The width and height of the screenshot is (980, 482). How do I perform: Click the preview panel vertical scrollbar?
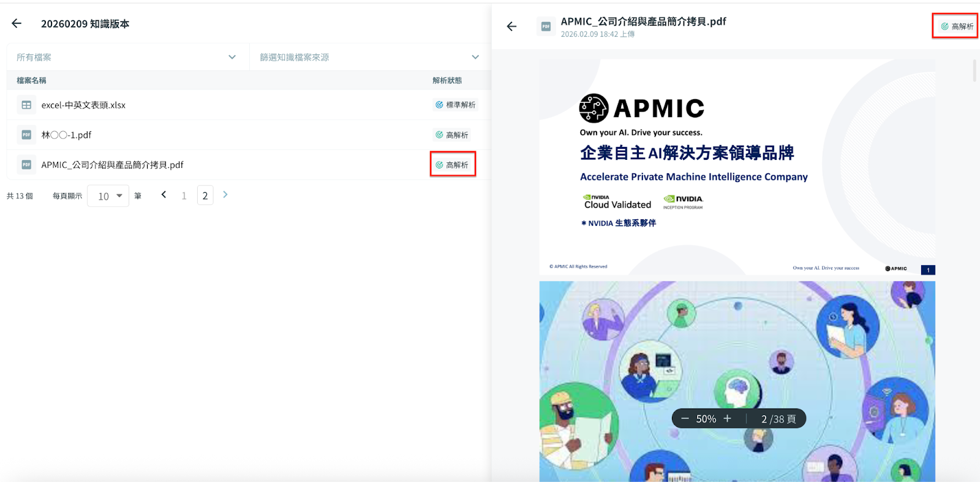[974, 70]
